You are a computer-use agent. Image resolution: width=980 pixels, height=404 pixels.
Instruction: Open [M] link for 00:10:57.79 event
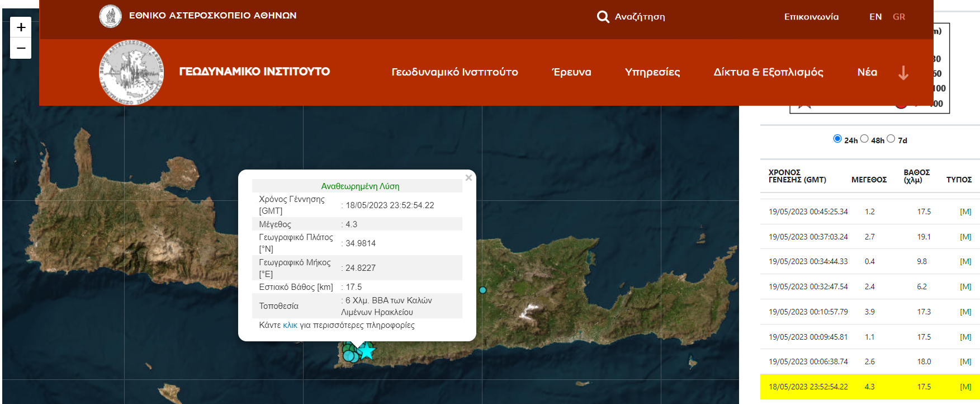pyautogui.click(x=965, y=312)
